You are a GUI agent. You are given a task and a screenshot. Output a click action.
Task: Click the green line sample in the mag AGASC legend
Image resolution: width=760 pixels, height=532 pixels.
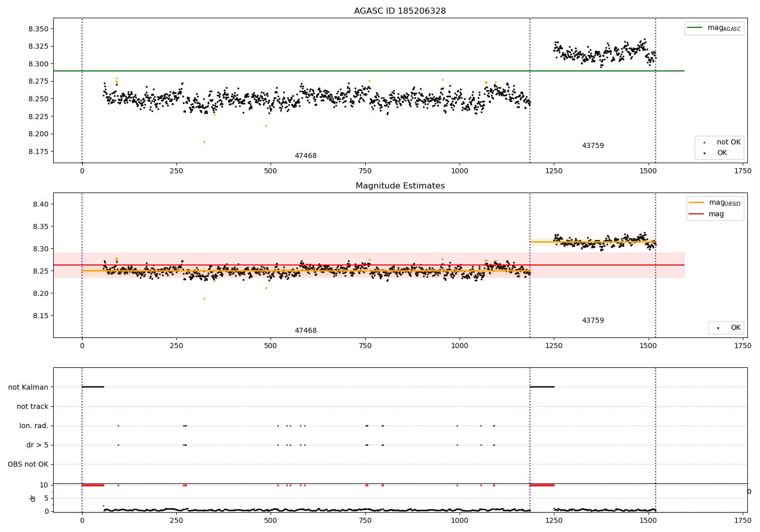coord(695,28)
